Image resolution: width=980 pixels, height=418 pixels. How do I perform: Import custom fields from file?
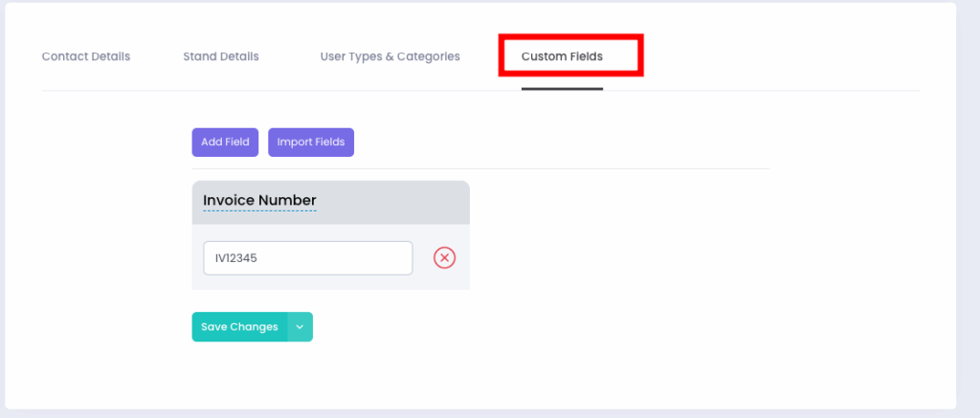click(x=311, y=143)
